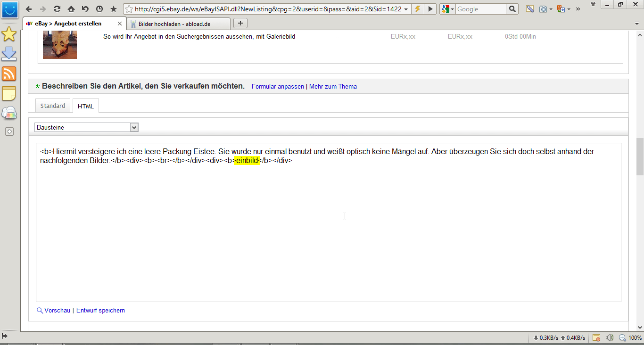The height and width of the screenshot is (345, 644).
Task: Change search engine via Google icon dropdown
Action: pyautogui.click(x=447, y=9)
